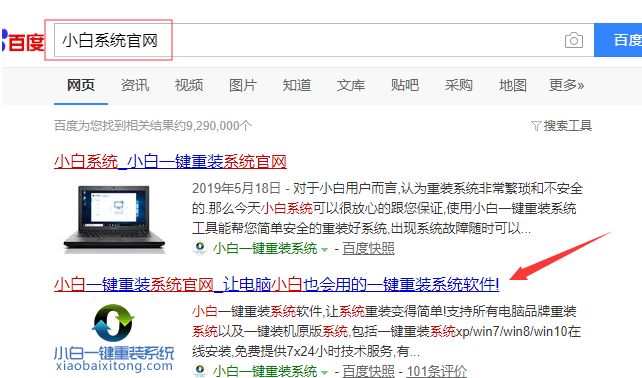
Task: Open the 图片 tab
Action: click(x=243, y=85)
